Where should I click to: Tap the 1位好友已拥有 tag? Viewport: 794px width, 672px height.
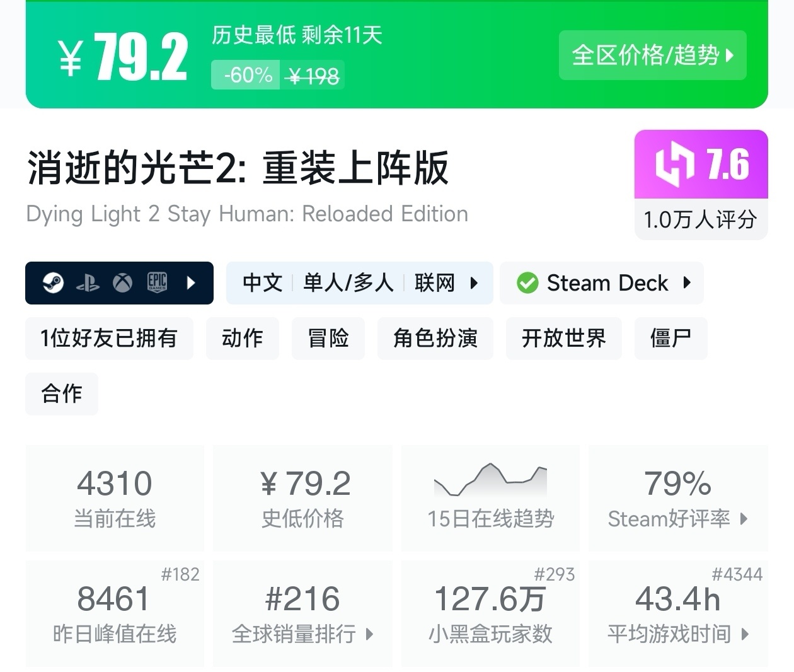coord(109,339)
